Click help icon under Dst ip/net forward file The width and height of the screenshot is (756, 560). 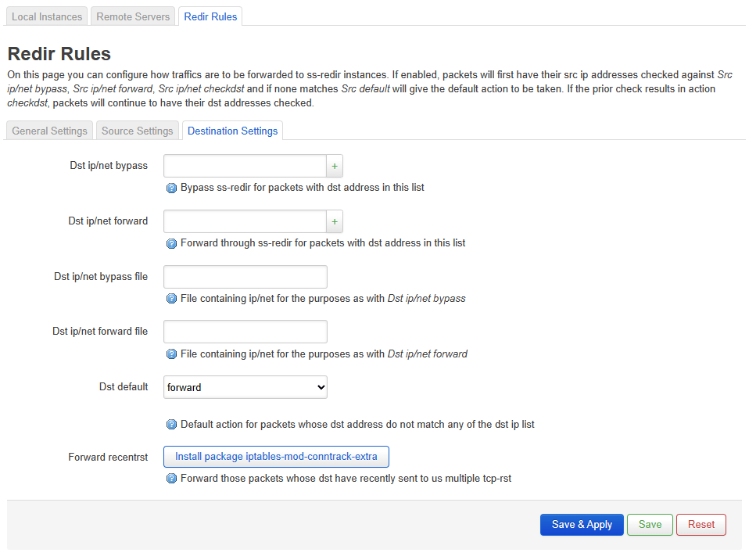(172, 354)
